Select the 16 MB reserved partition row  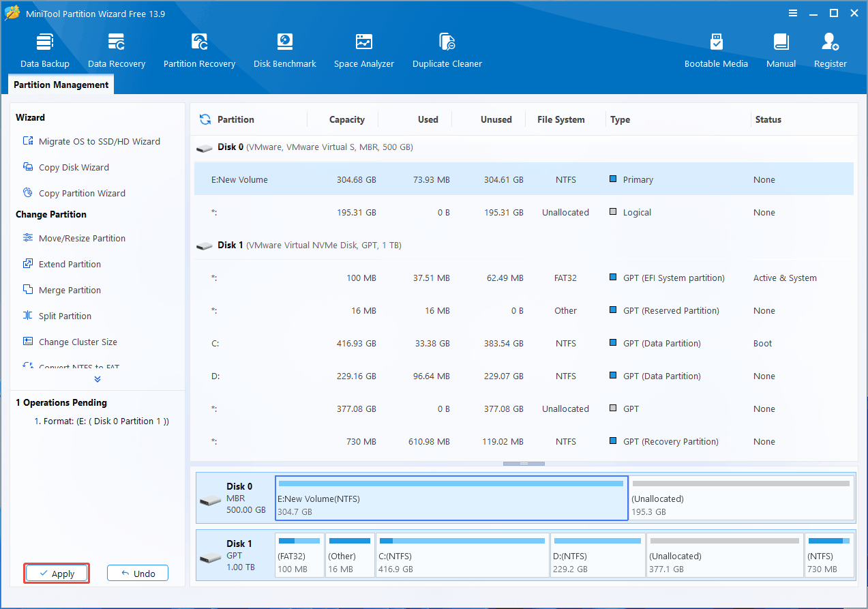[x=524, y=310]
